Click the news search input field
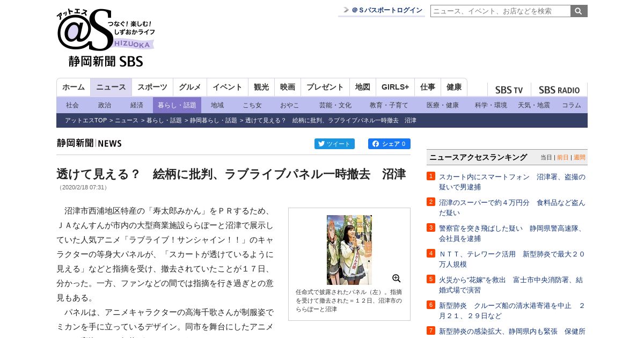The width and height of the screenshot is (644, 338). 500,11
